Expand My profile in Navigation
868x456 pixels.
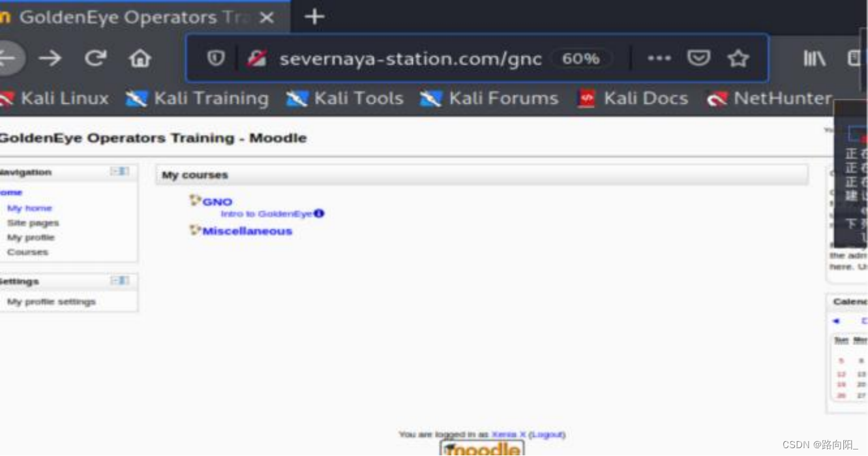pyautogui.click(x=31, y=237)
